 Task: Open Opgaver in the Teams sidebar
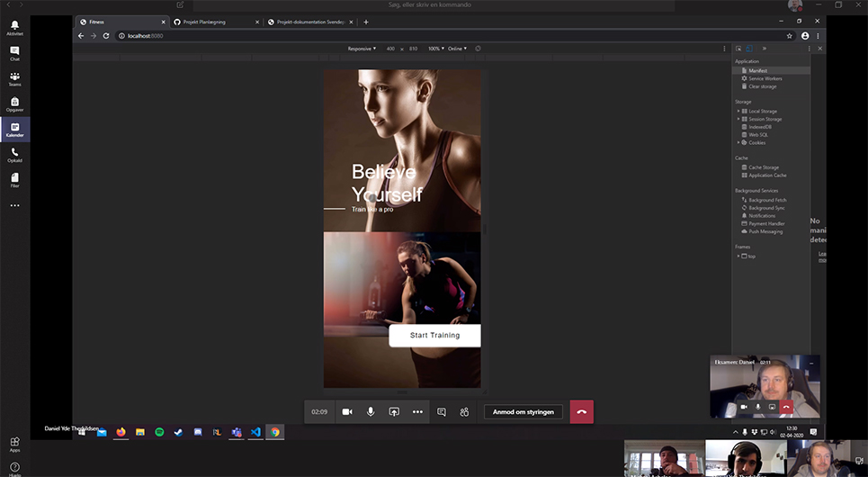click(x=15, y=104)
